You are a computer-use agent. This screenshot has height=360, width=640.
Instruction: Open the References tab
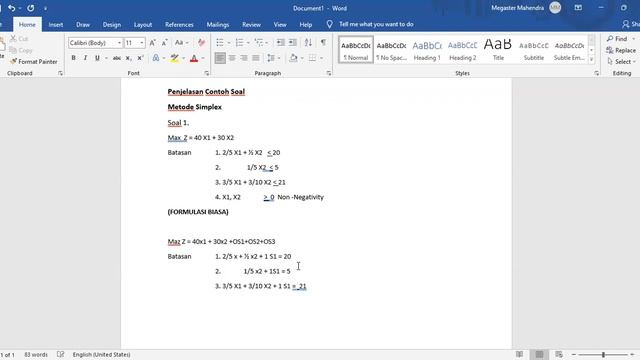point(179,24)
